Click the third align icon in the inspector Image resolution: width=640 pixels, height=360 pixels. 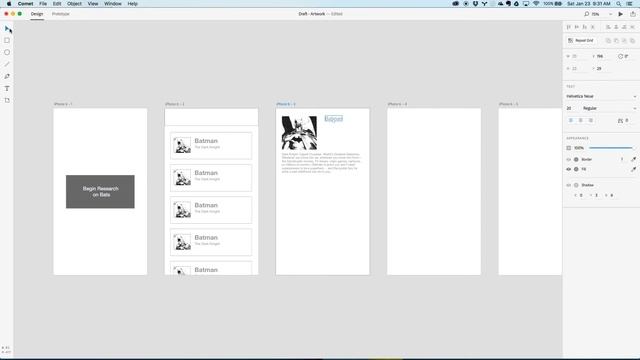[x=584, y=27]
